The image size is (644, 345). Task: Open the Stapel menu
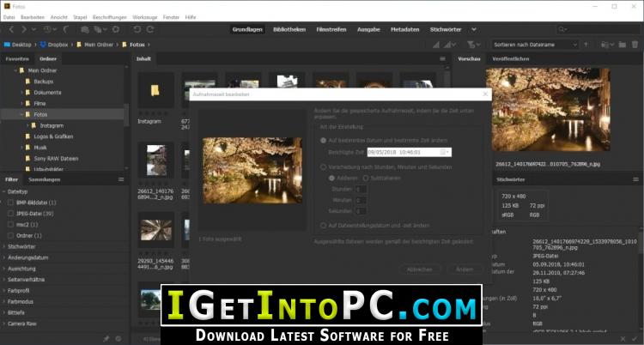(80, 17)
